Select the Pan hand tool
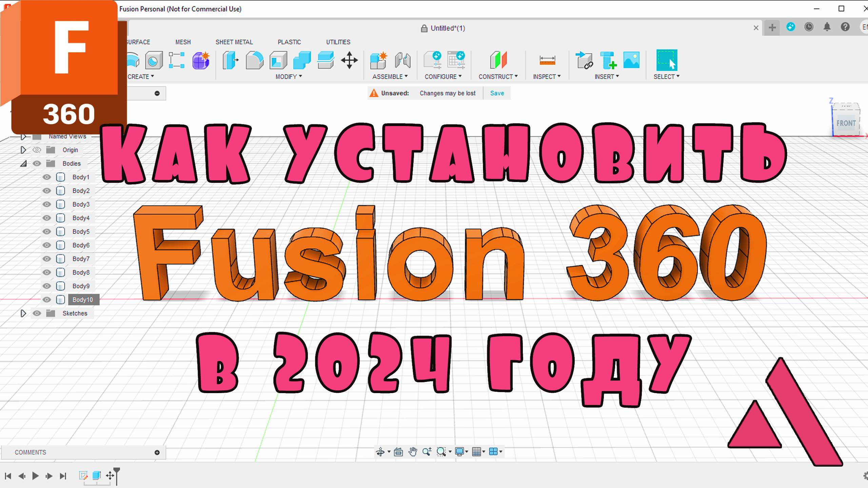 [413, 451]
